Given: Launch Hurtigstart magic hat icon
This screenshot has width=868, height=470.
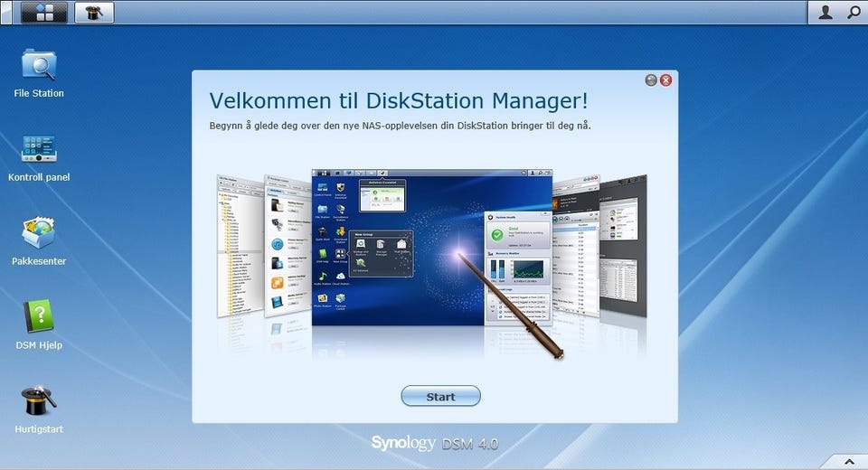Looking at the screenshot, I should [x=39, y=409].
